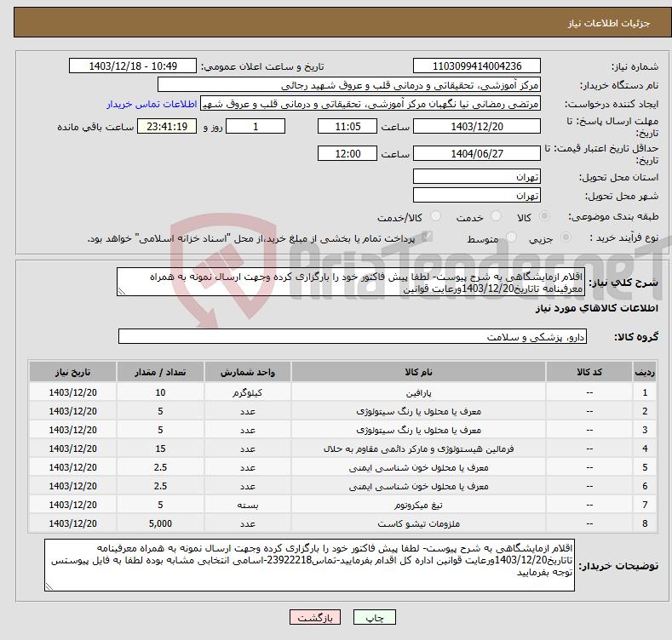This screenshot has height=640, width=672.
Task: Click the بسته unit cell in row 7
Action: pos(248,505)
